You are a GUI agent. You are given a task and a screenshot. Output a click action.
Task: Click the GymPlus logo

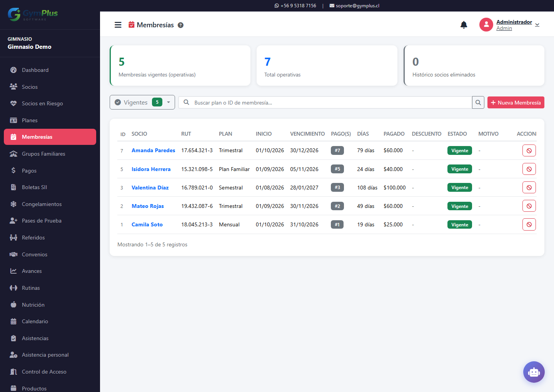coord(33,15)
